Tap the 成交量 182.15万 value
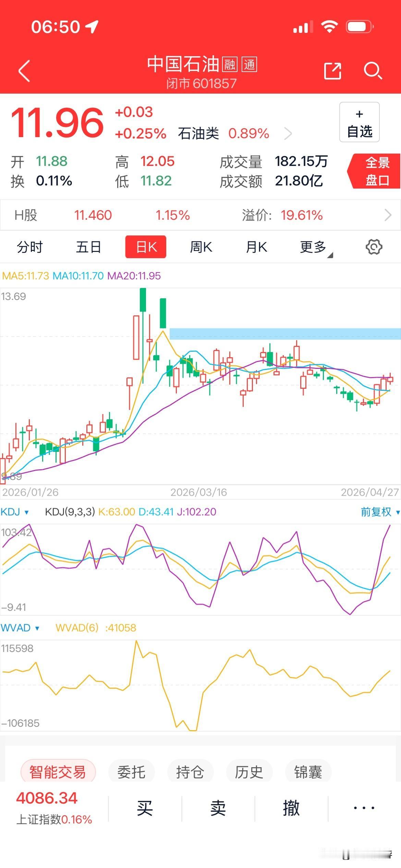The image size is (401, 868). (x=301, y=161)
